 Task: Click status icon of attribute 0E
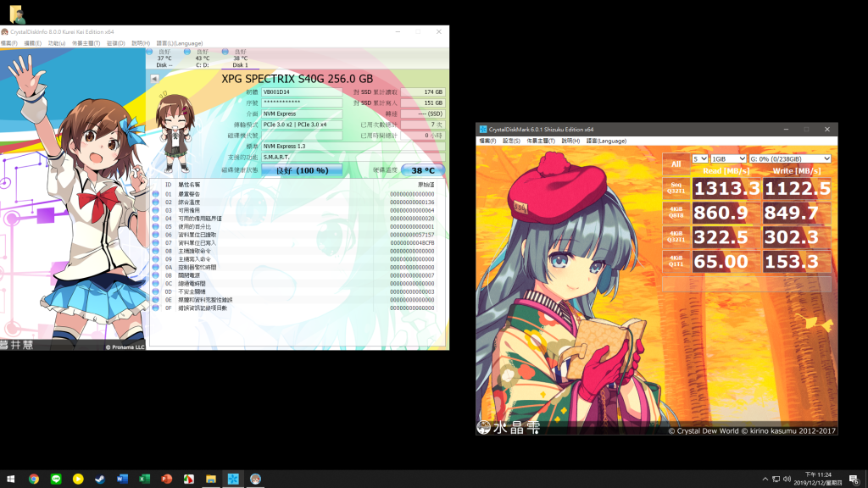coord(156,300)
